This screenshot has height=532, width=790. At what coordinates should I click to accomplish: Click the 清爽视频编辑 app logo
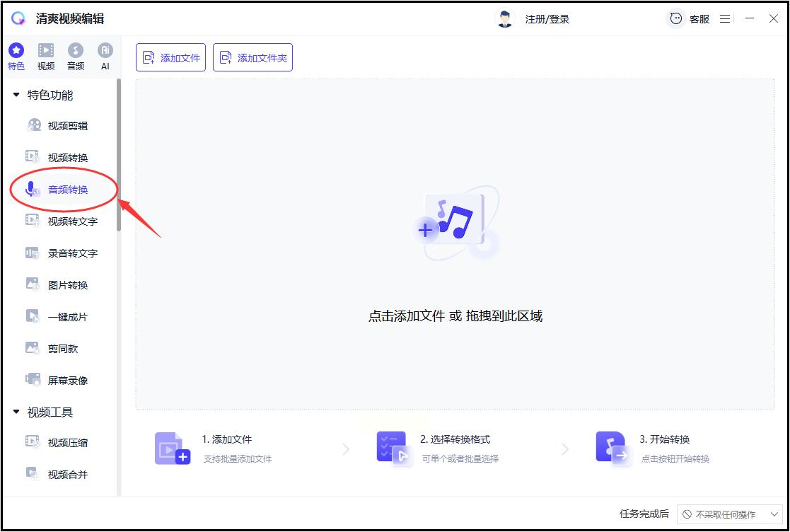point(18,18)
